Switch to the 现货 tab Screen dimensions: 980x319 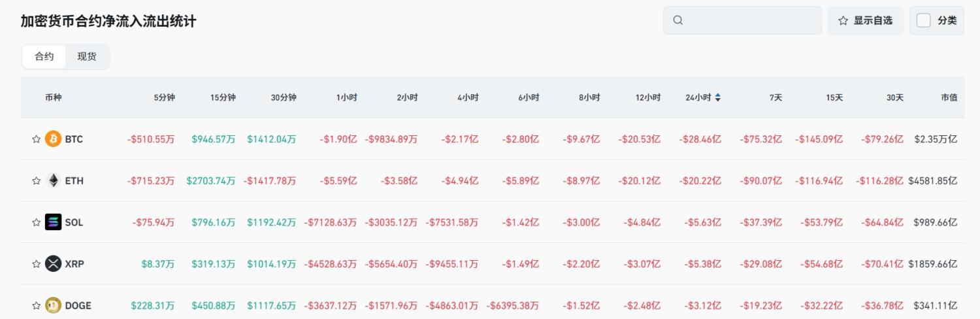87,56
